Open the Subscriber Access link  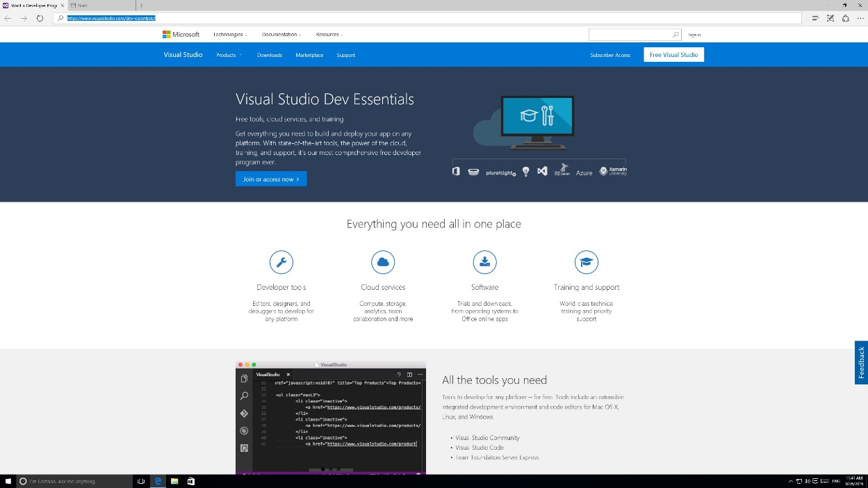pos(610,55)
